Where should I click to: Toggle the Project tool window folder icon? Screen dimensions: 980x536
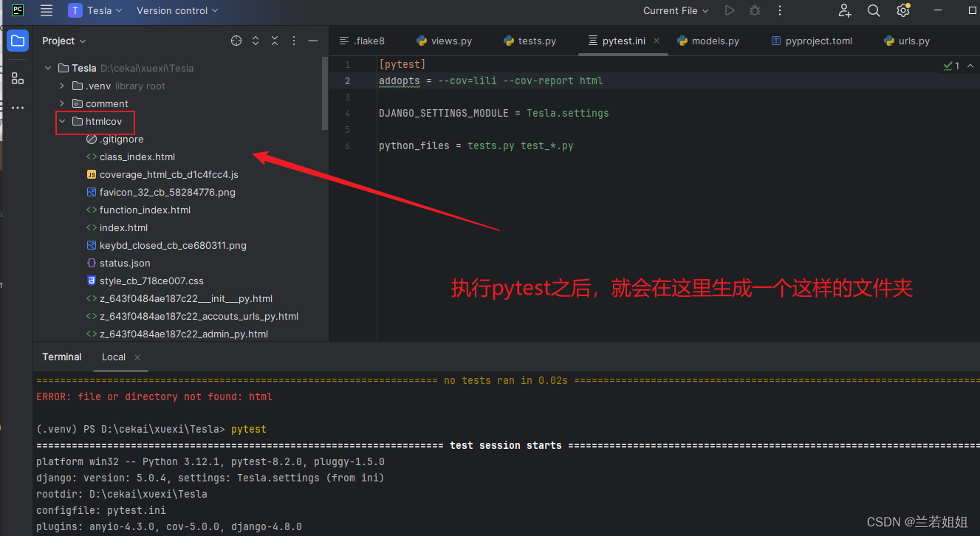pos(18,41)
